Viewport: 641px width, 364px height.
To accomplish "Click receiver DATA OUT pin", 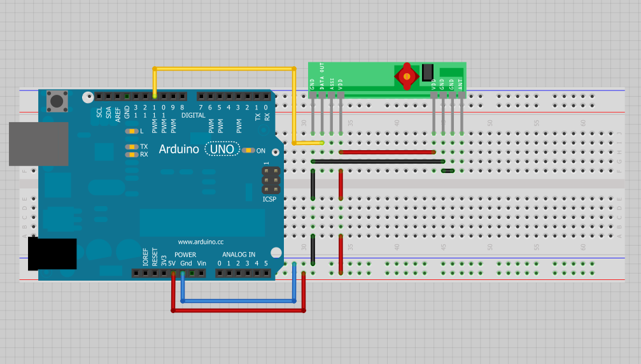I will tap(322, 113).
